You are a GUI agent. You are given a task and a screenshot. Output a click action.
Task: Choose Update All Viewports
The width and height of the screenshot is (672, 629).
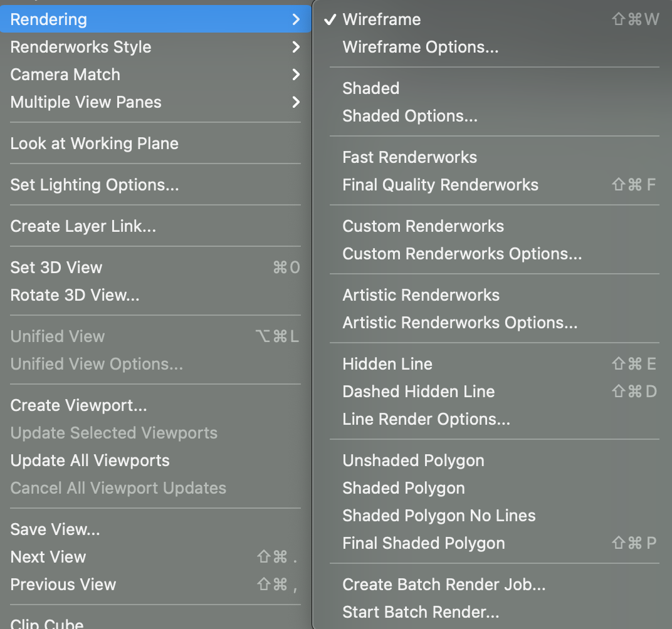90,460
